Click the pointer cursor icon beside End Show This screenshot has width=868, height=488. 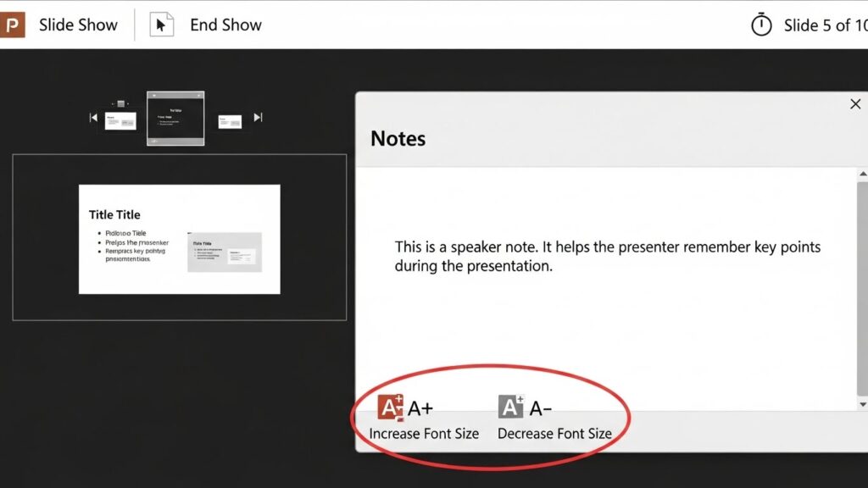[x=162, y=25]
